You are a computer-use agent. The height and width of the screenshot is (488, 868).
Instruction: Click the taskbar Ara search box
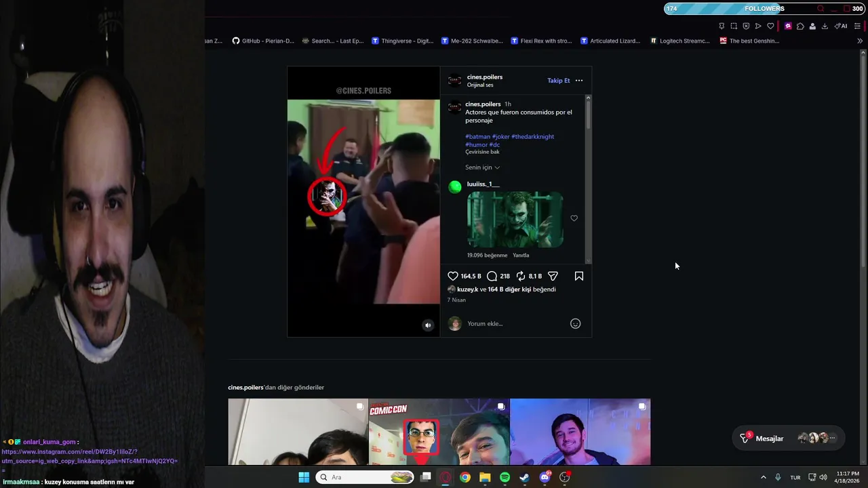pyautogui.click(x=366, y=477)
